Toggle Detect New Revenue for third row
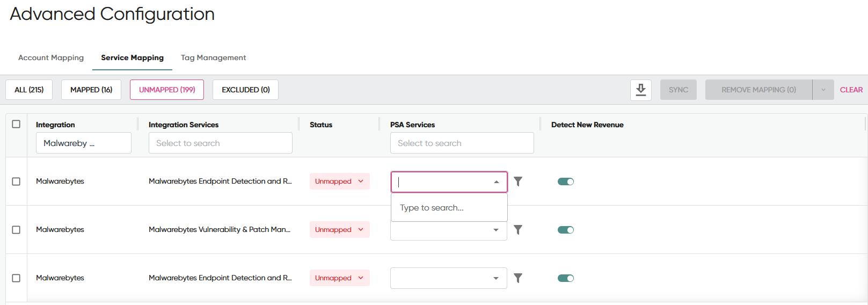This screenshot has height=305, width=868. (565, 278)
